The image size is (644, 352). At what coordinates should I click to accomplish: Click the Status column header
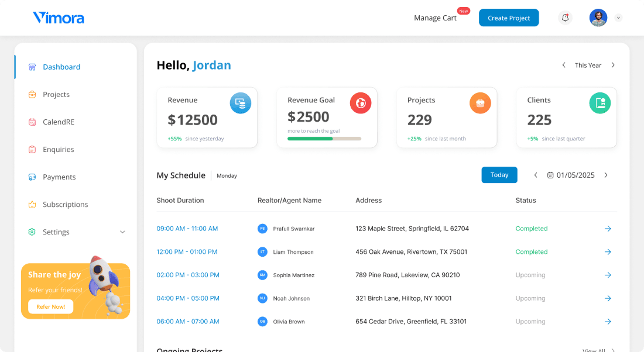(526, 200)
